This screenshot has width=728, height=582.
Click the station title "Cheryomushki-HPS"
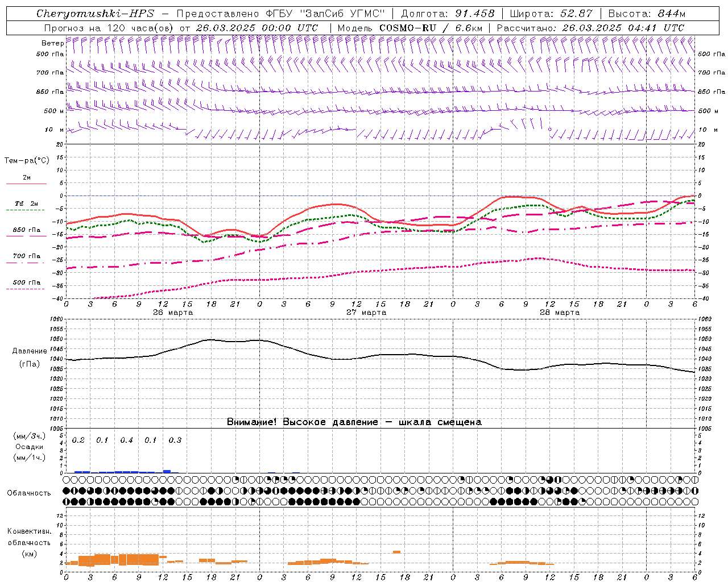pos(95,14)
